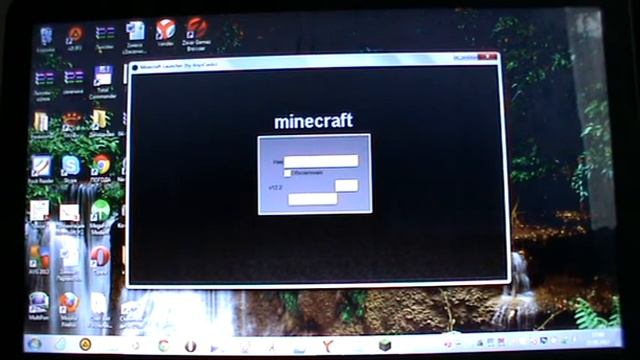640x360 pixels.
Task: Click the small button right of v12.2
Action: (347, 185)
